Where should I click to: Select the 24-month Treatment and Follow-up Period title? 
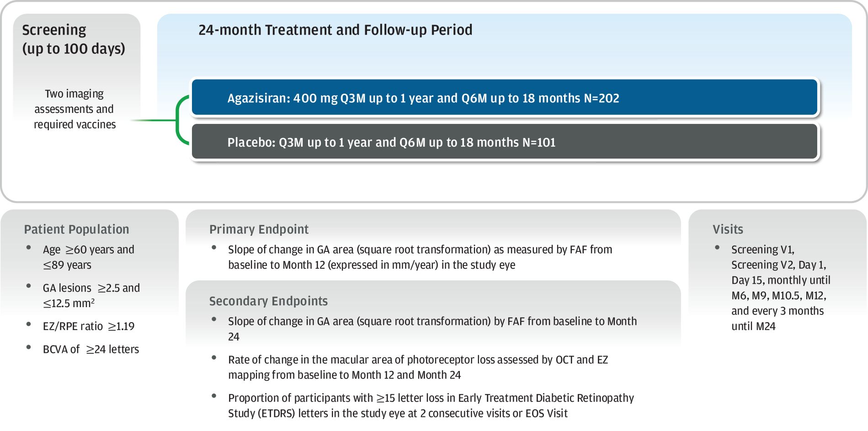click(335, 30)
